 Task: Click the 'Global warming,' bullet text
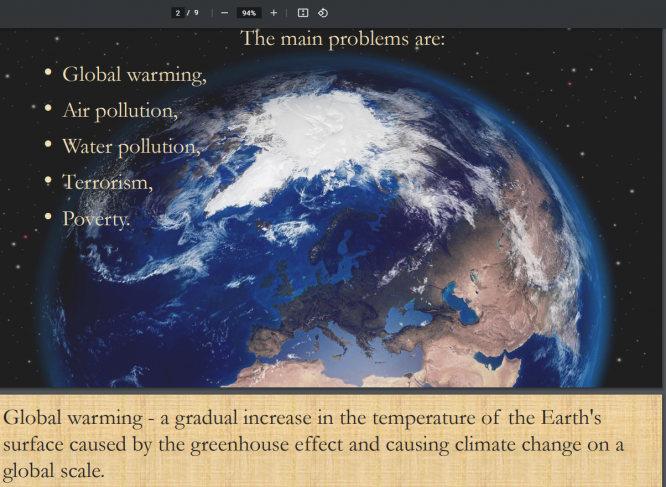(x=134, y=75)
